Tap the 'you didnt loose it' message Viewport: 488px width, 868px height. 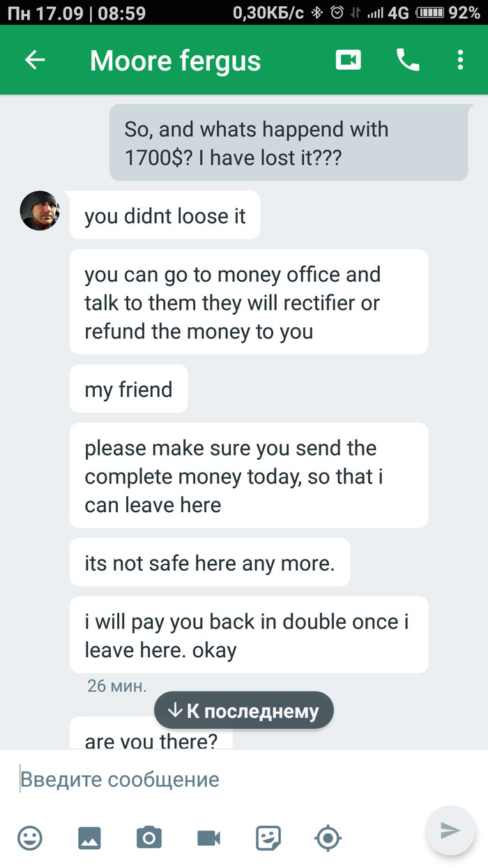tap(165, 216)
